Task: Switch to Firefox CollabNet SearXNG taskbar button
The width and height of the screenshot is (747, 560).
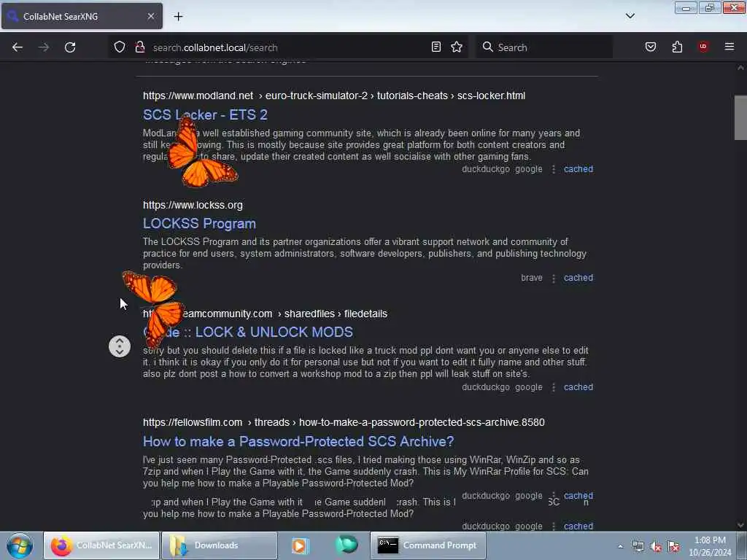Action: (101, 545)
